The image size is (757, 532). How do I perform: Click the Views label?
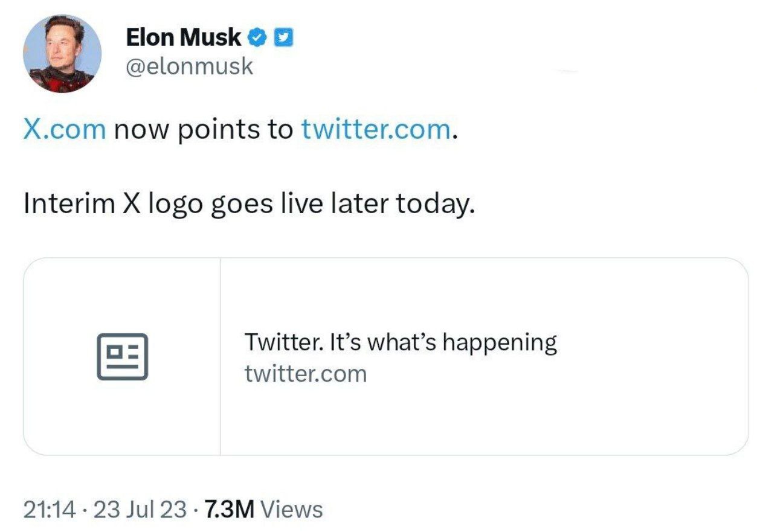(294, 510)
